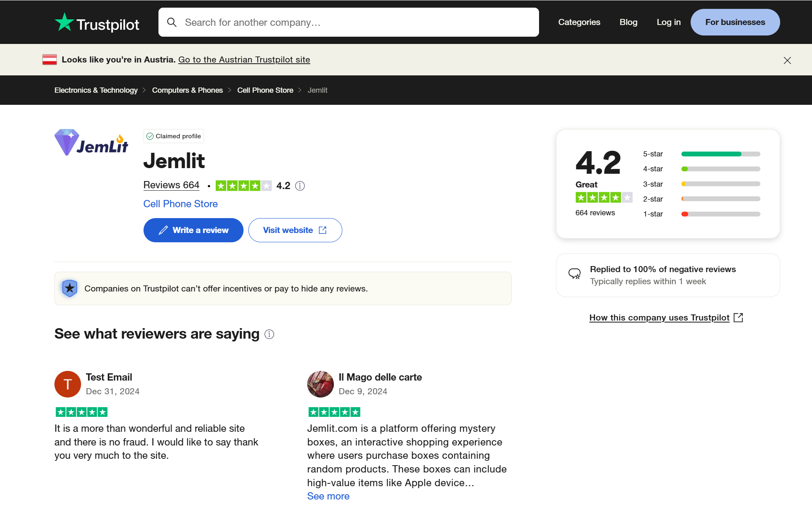Click Test Email reviewer avatar

tap(68, 384)
